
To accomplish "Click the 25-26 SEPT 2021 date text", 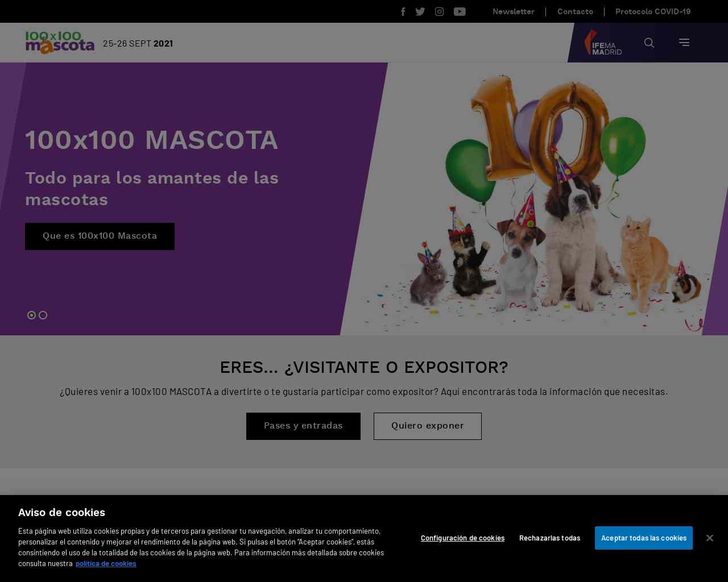I will [138, 43].
